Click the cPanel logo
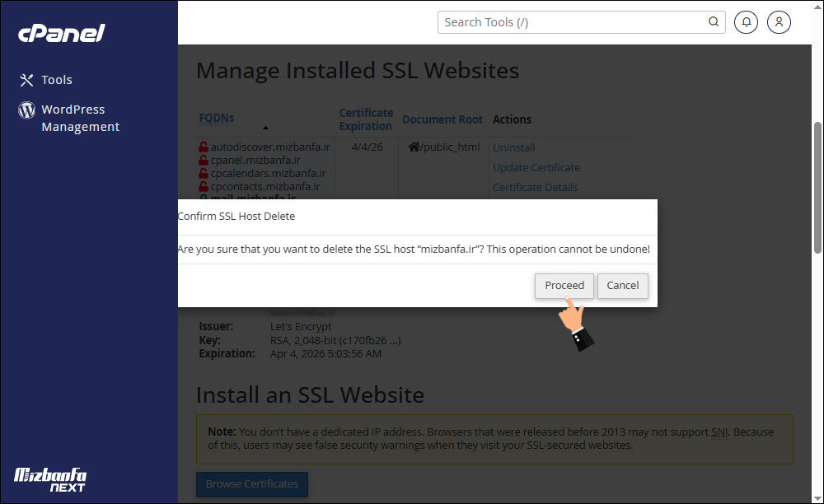Image resolution: width=824 pixels, height=504 pixels. pos(60,33)
